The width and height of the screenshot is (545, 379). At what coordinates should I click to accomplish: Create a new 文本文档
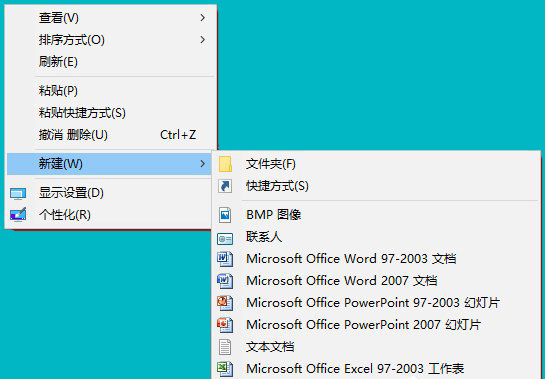pyautogui.click(x=376, y=347)
